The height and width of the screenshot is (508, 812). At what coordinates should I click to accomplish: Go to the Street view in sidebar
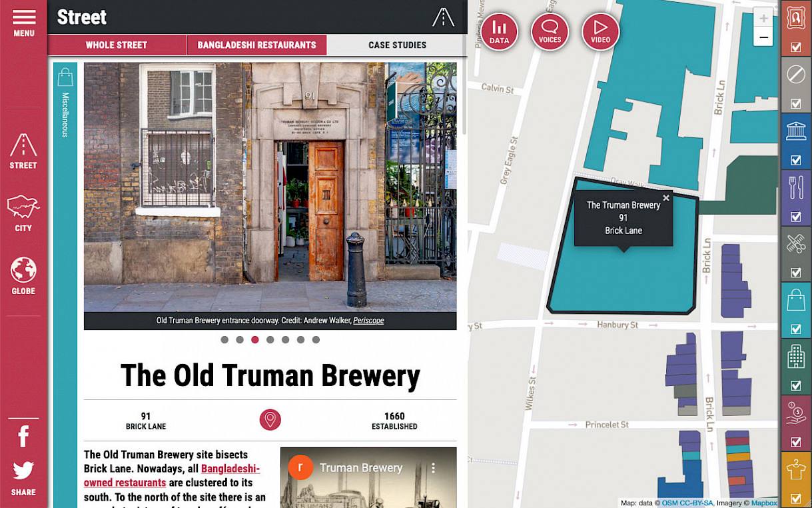(x=23, y=151)
